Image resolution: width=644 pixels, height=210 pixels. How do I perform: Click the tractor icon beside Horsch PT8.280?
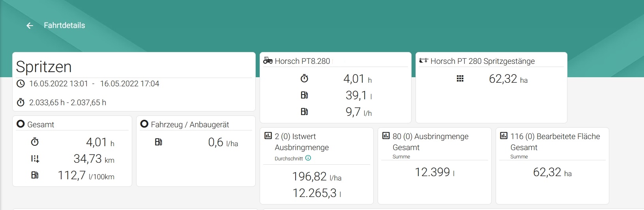click(x=268, y=61)
